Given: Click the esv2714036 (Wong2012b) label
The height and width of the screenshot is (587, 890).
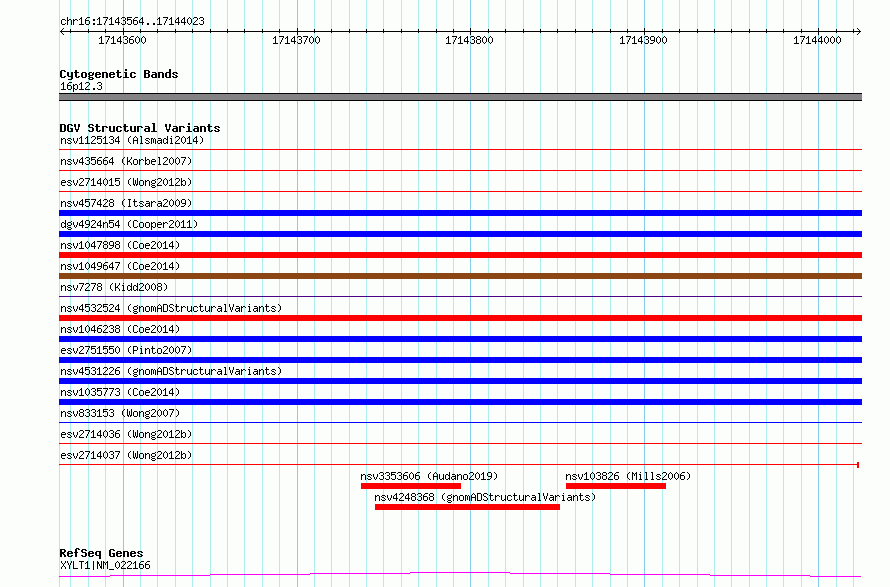Looking at the screenshot, I should click(x=126, y=434).
